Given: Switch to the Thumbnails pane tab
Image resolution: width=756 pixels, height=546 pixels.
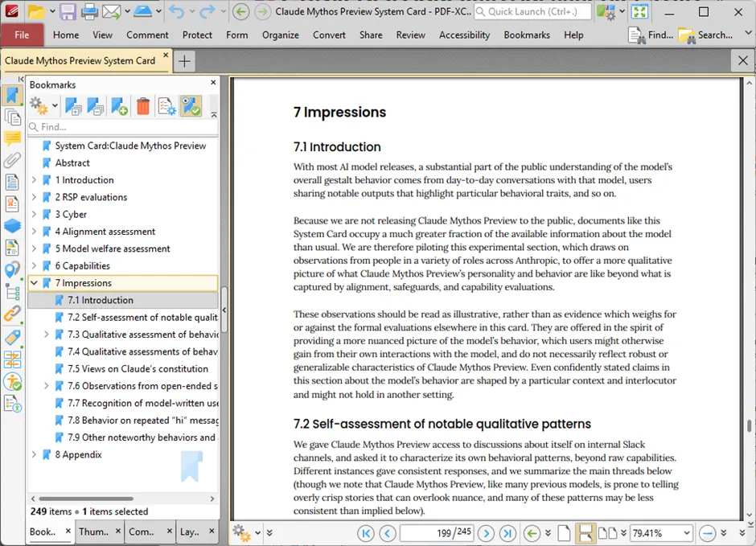Looking at the screenshot, I should pyautogui.click(x=93, y=532).
